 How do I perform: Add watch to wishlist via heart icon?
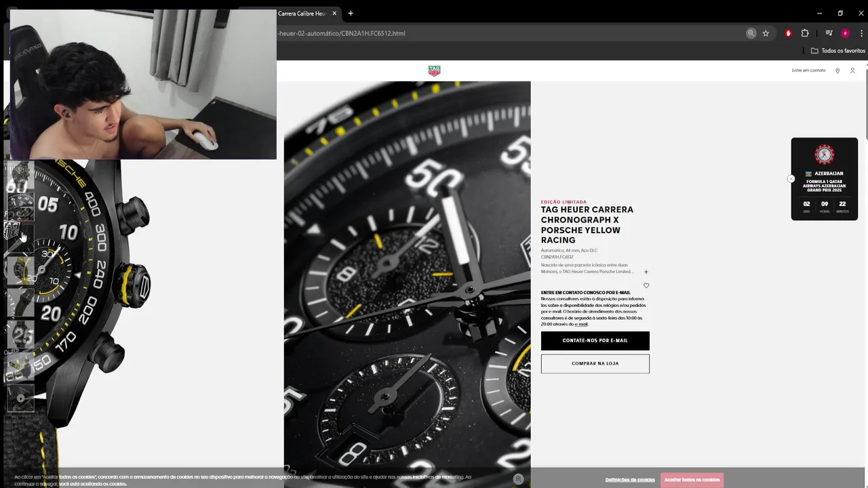tap(646, 285)
